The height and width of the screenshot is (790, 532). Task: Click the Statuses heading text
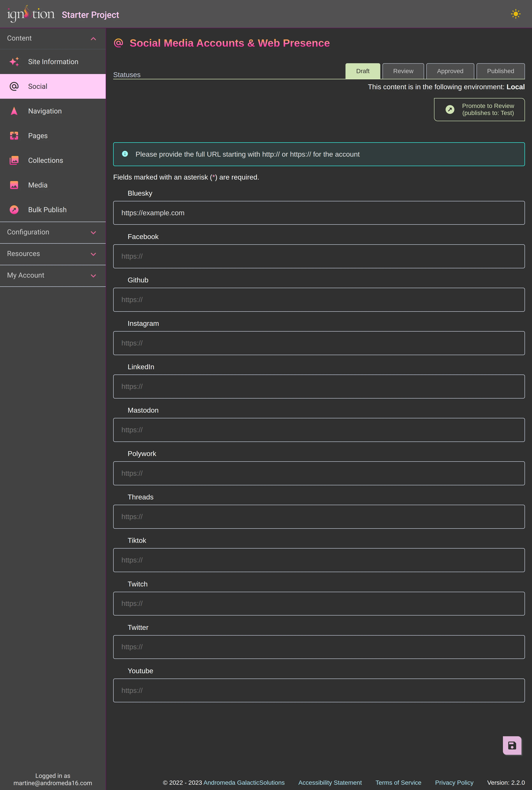click(x=127, y=75)
